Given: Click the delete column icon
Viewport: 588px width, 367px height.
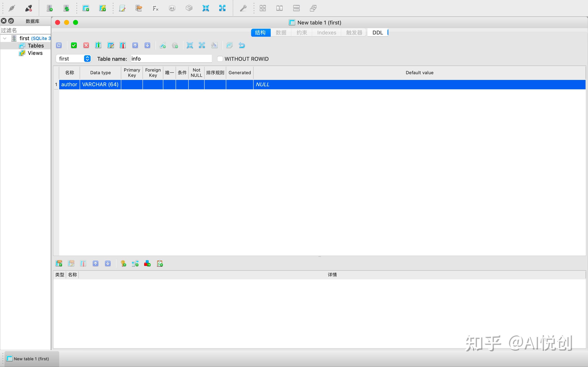Looking at the screenshot, I should (123, 45).
